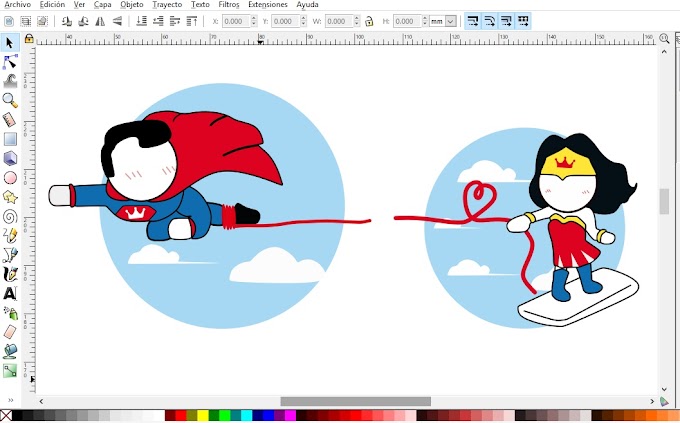The image size is (680, 423).
Task: Select the Selector arrow tool
Action: (x=10, y=43)
